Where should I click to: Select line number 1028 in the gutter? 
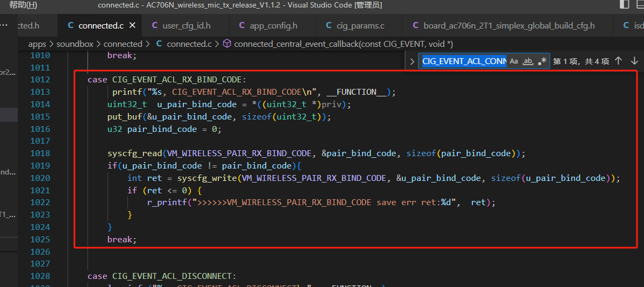click(x=40, y=276)
